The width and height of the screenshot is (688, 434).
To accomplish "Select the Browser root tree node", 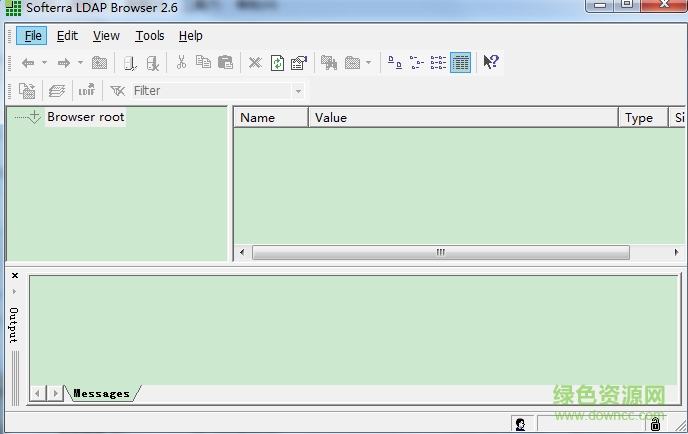I will pyautogui.click(x=86, y=117).
